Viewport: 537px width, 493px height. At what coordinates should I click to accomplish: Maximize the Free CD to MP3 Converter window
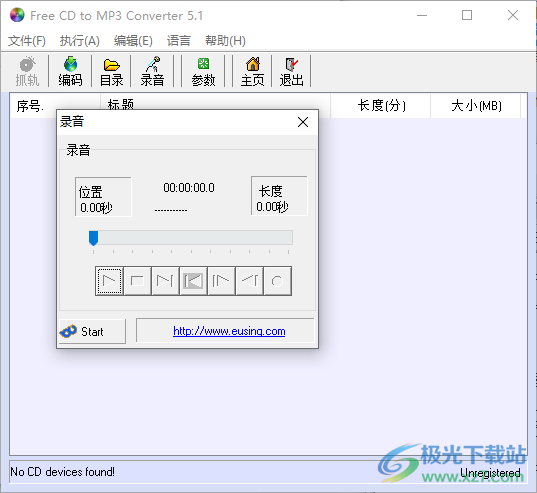[x=467, y=15]
